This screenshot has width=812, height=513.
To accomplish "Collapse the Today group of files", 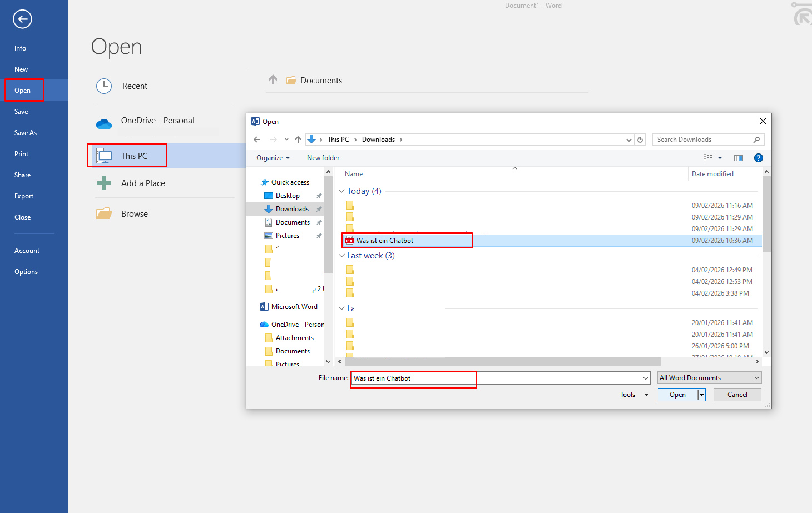I will [x=341, y=191].
